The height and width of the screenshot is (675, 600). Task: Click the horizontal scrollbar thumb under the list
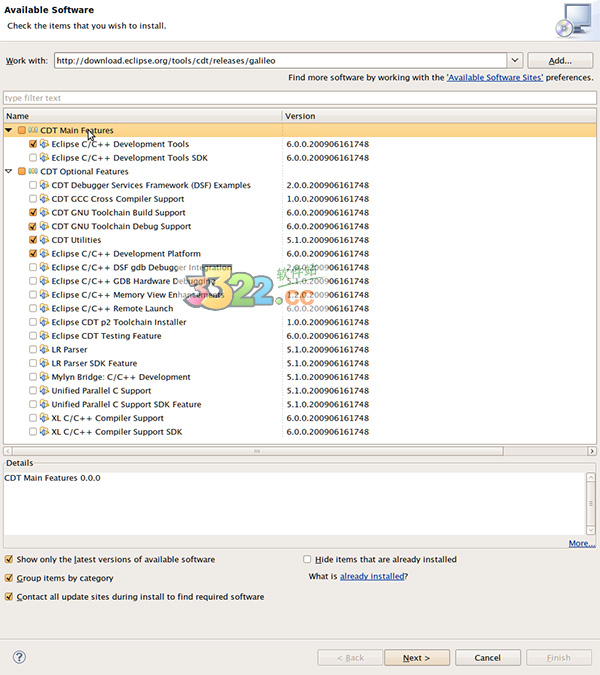pos(257,451)
